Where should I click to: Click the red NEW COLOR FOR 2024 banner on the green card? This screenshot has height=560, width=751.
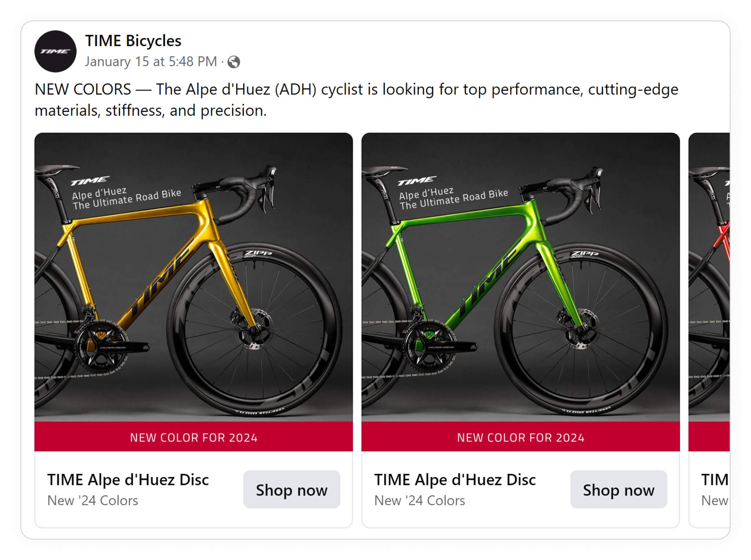tap(521, 437)
